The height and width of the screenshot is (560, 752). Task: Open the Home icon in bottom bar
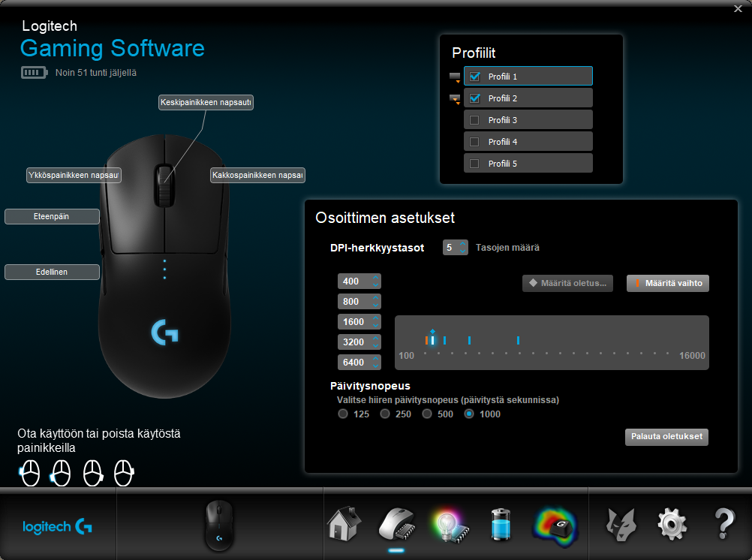tap(344, 523)
